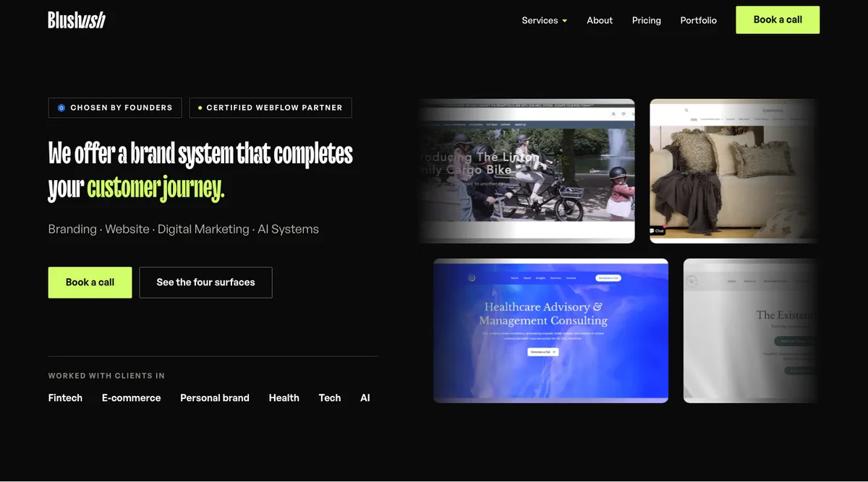Select the AI client category
Screen dimensions: 868x482
(365, 397)
